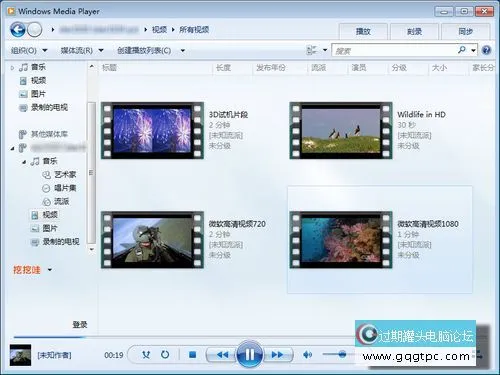The width and height of the screenshot is (500, 375).
Task: Toggle shuffle playback
Action: pos(146,355)
